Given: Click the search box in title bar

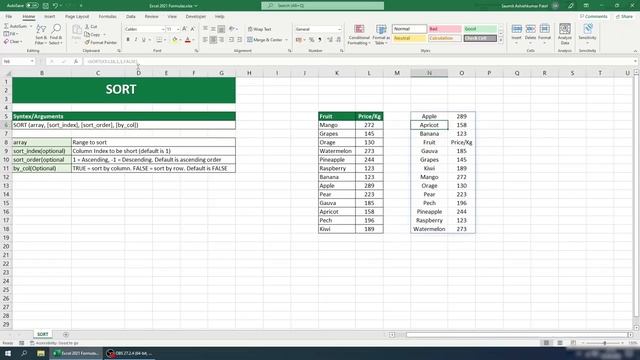Looking at the screenshot, I should coord(322,6).
